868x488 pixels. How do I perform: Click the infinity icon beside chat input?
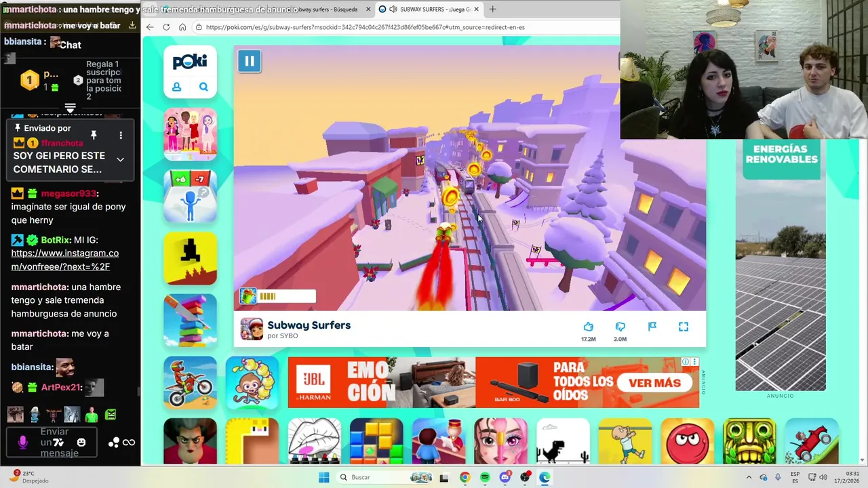coord(129,443)
